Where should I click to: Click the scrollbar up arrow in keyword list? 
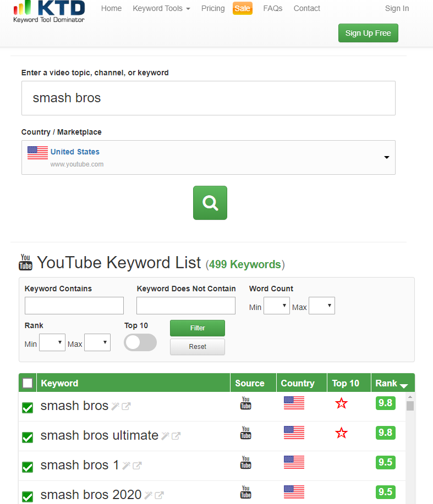pyautogui.click(x=410, y=397)
